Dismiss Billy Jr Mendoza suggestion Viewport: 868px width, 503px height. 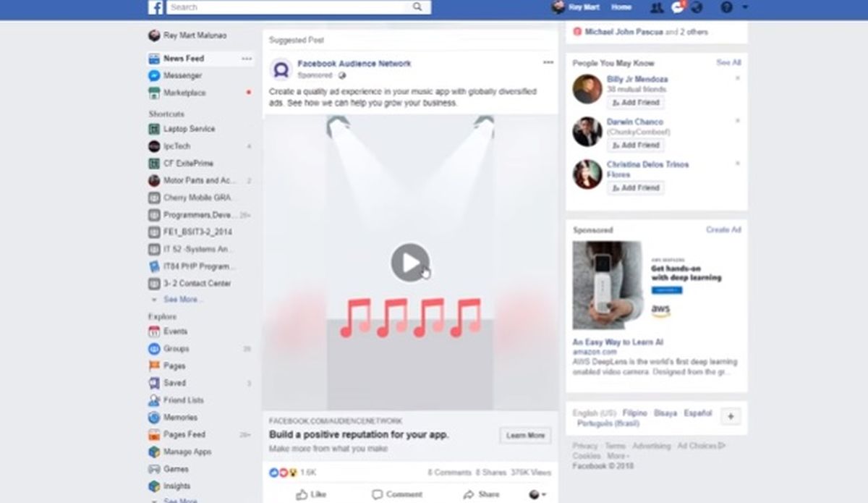click(737, 79)
